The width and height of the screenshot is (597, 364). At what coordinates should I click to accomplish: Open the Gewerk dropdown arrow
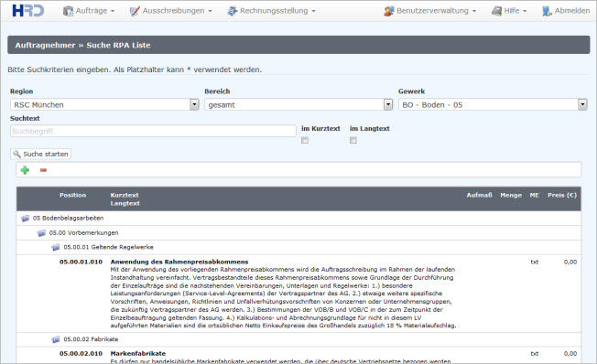point(582,104)
